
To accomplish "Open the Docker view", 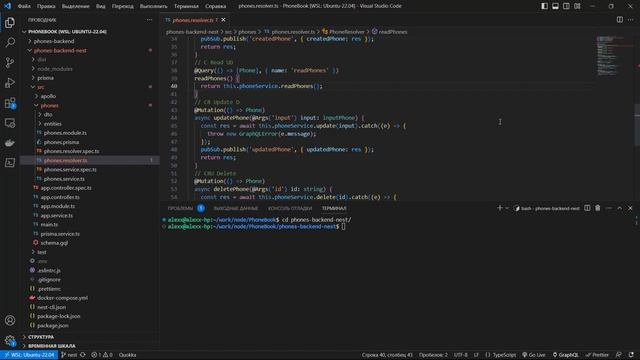I will coord(10,143).
